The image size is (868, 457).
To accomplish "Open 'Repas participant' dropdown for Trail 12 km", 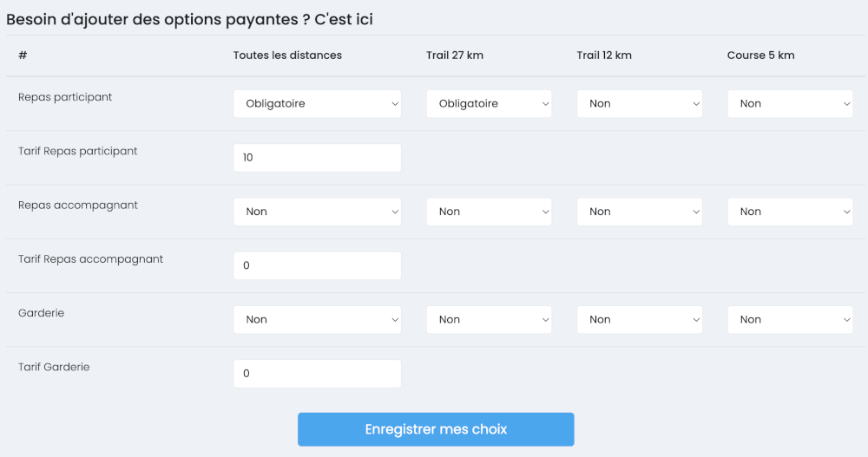I will coord(640,103).
